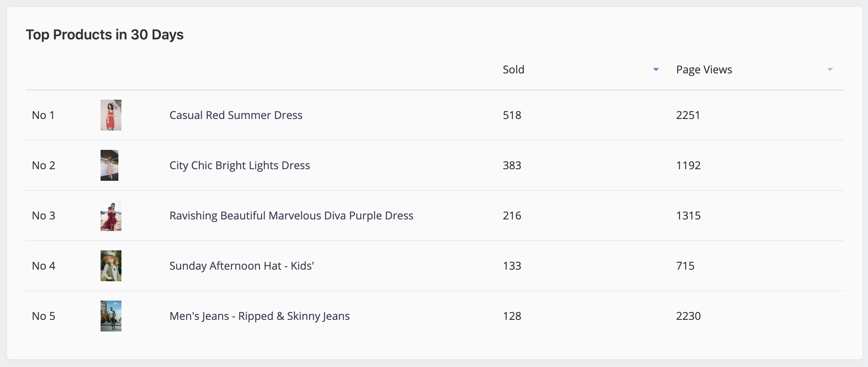Select the No 5 rank cell
868x367 pixels.
point(44,316)
